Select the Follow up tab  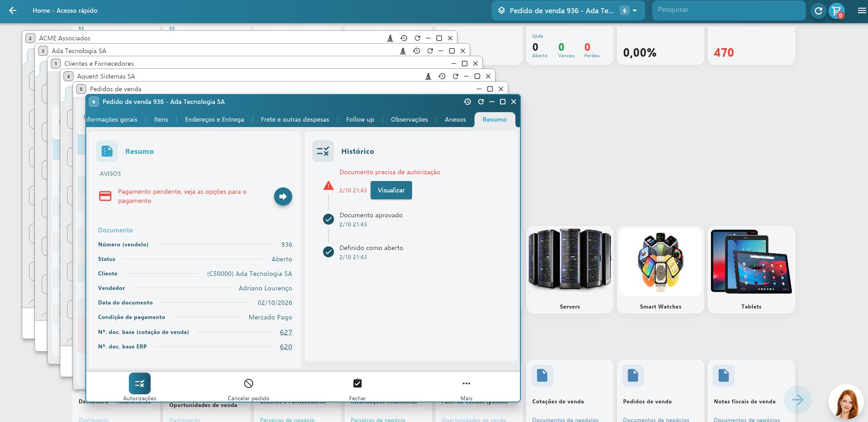pos(360,120)
